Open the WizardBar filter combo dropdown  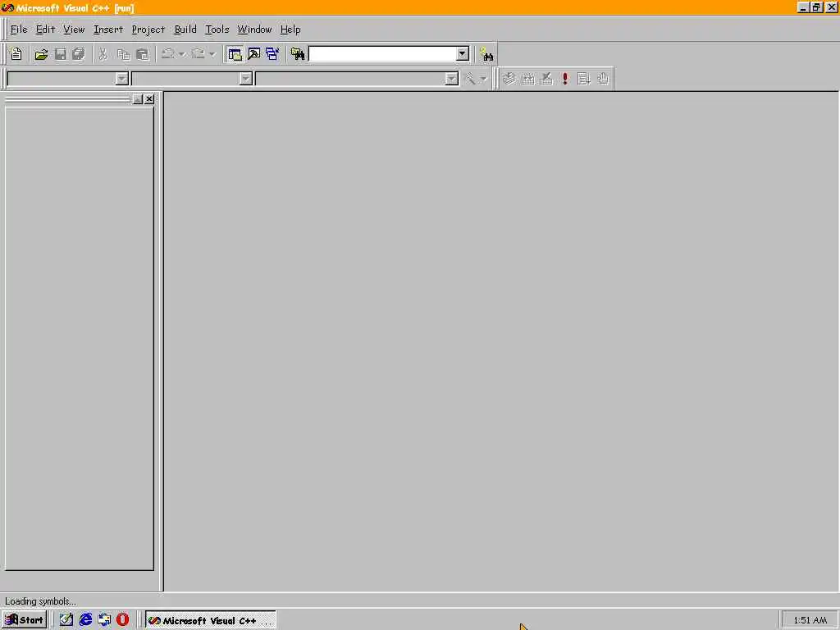coord(246,80)
